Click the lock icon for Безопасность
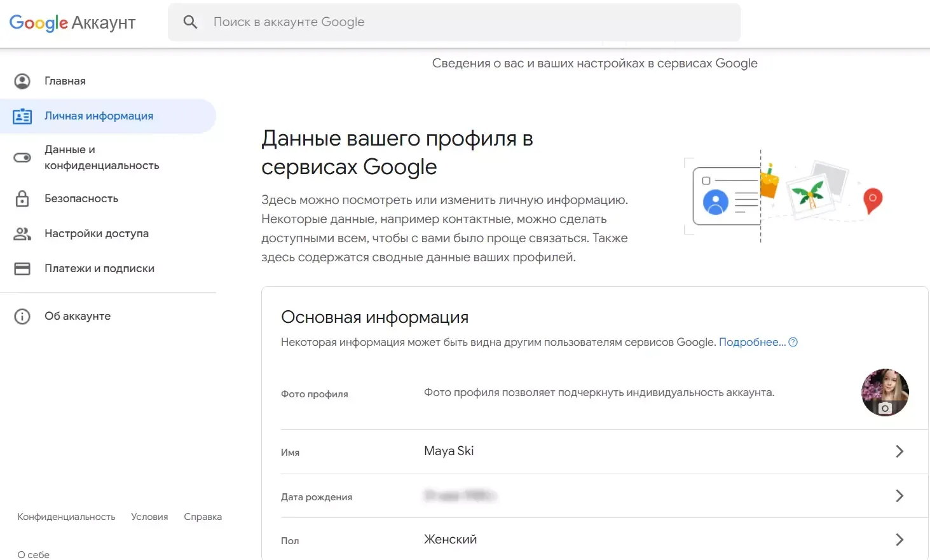 (x=22, y=198)
